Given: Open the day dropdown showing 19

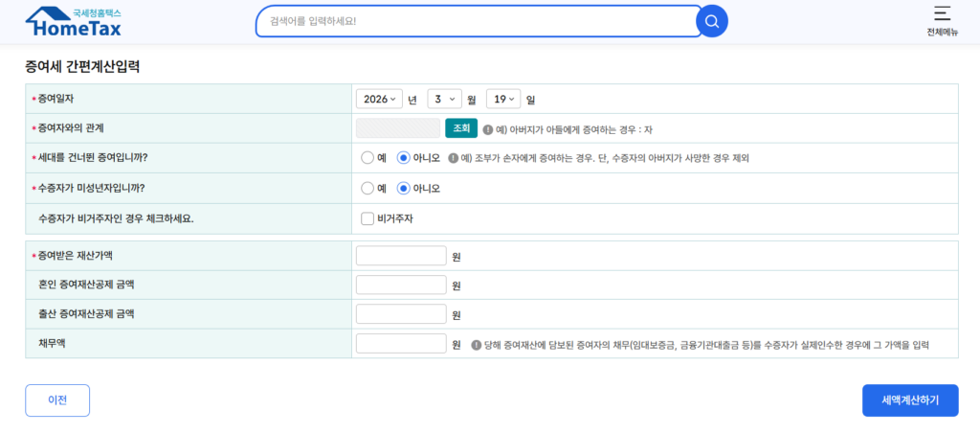Looking at the screenshot, I should [502, 99].
